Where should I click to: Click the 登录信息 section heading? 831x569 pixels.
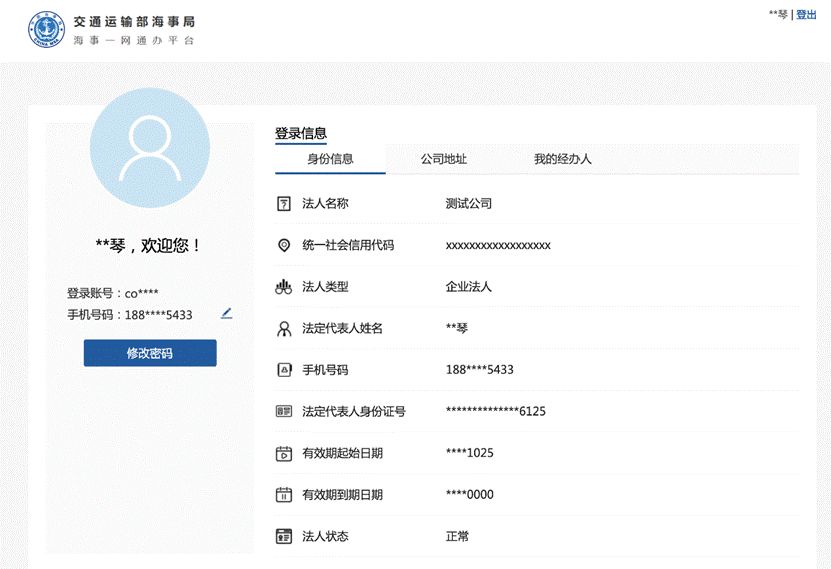301,133
